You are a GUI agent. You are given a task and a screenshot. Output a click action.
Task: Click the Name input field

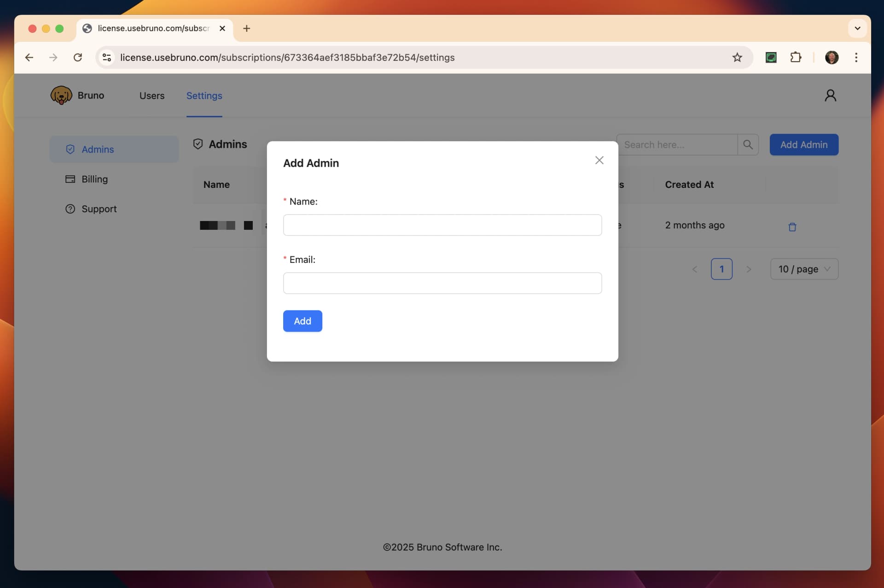tap(442, 225)
